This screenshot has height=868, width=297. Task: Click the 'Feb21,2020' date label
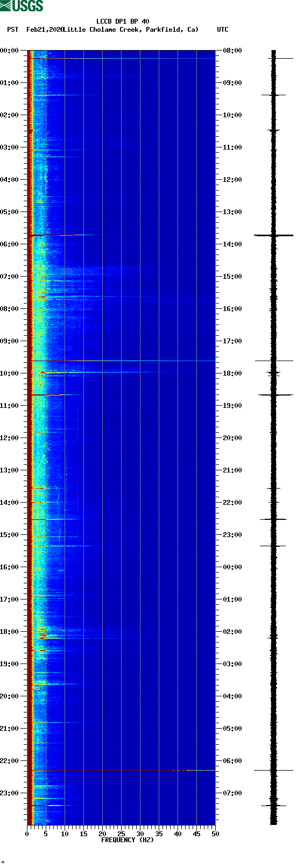[45, 30]
